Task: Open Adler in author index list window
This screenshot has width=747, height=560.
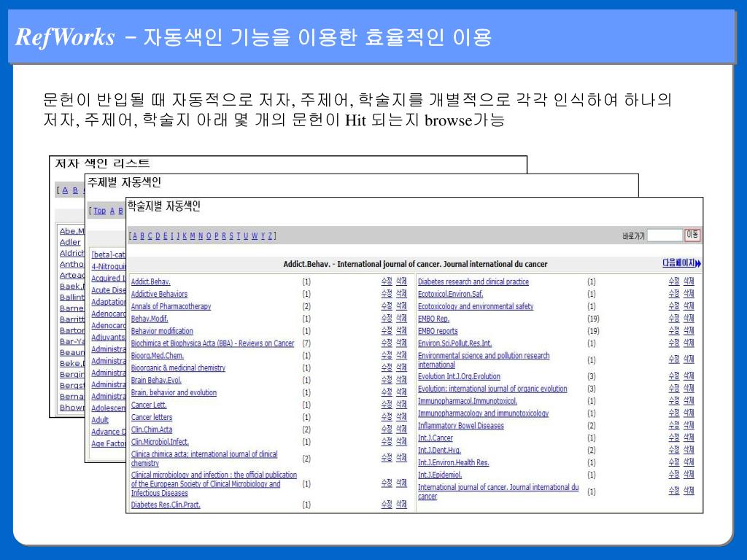Action: [x=70, y=242]
